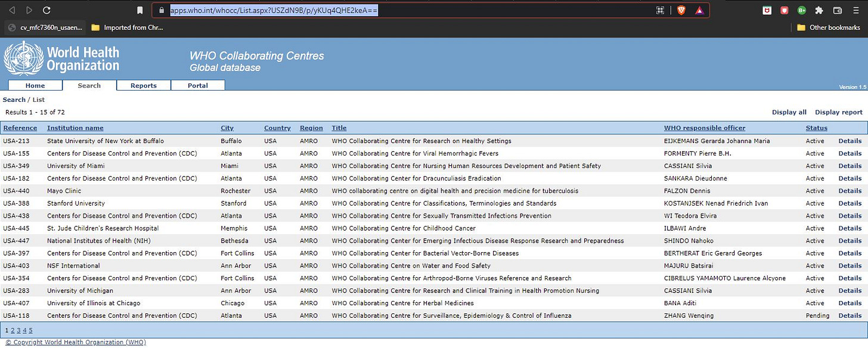Sort by the Country column header
868x354 pixels.
tap(277, 128)
